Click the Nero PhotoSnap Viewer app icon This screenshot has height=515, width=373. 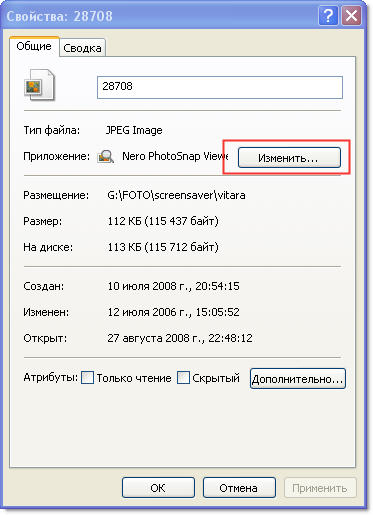[105, 156]
